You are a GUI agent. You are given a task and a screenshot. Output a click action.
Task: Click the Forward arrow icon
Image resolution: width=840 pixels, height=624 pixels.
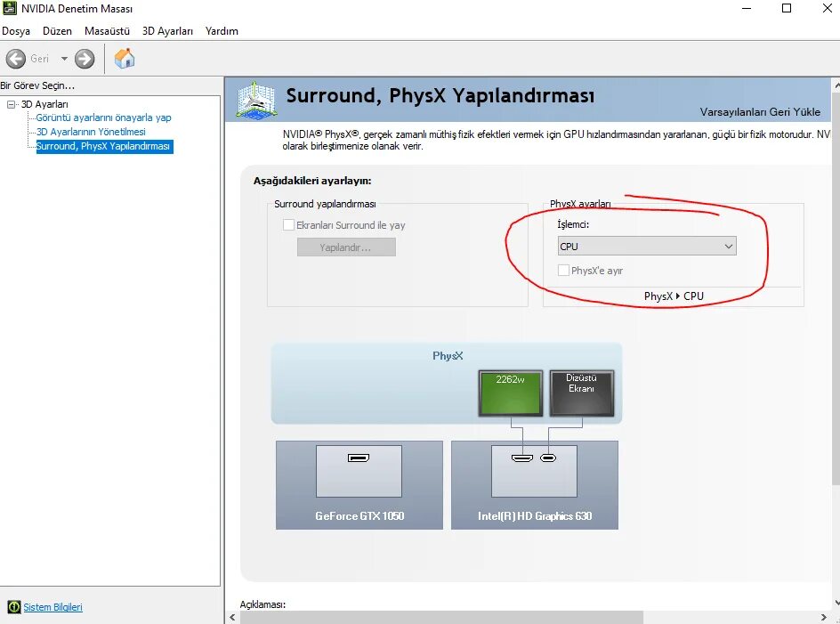tap(85, 59)
